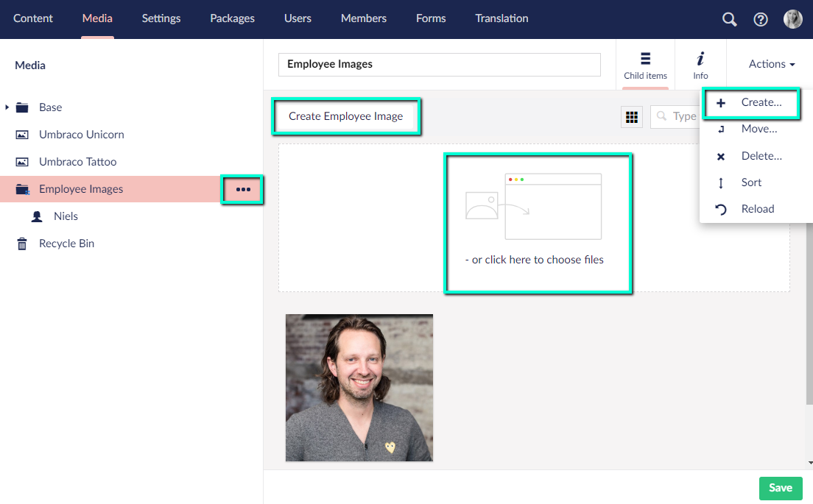
Task: Click the Child items list icon
Action: [646, 58]
